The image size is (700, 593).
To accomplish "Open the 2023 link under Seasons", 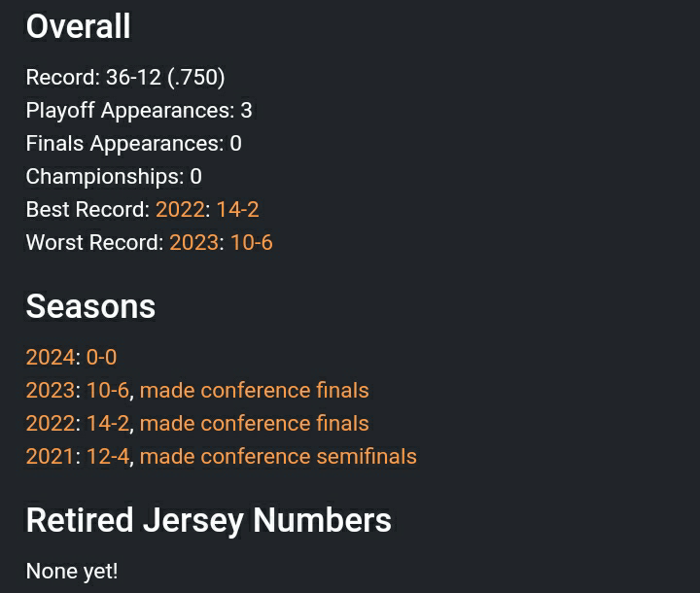I will (x=50, y=391).
